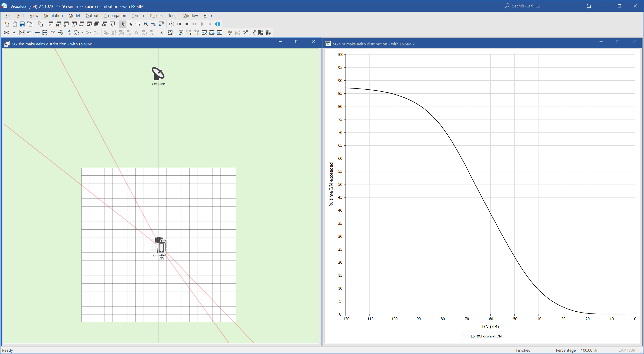644x354 pixels.
Task: Select the marquee selection tool
Action: click(x=138, y=24)
